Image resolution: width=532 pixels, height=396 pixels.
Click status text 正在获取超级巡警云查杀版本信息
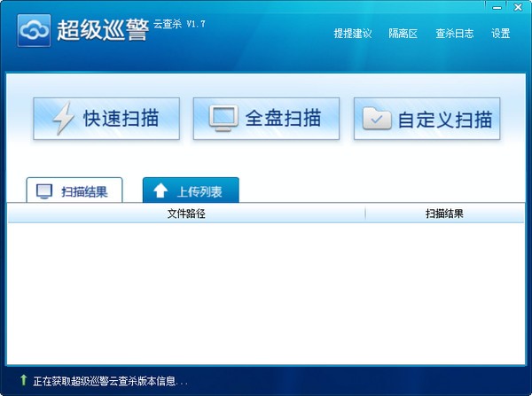110,381
